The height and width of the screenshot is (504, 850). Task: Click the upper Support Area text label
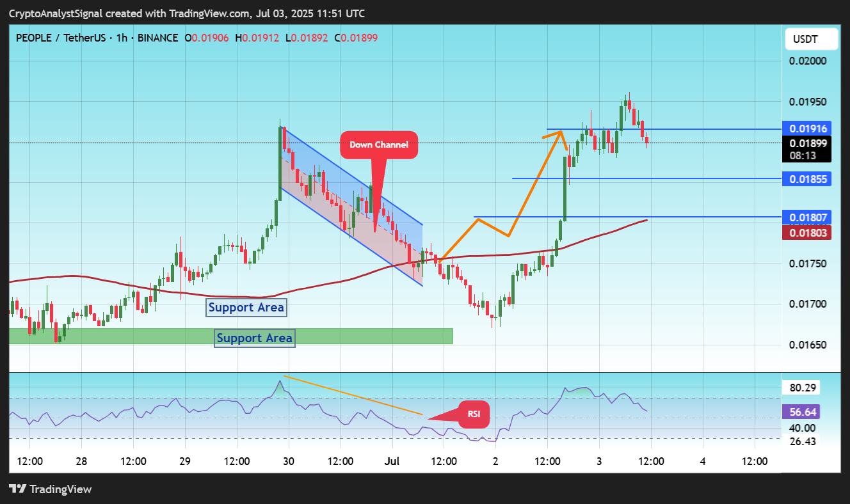click(246, 308)
